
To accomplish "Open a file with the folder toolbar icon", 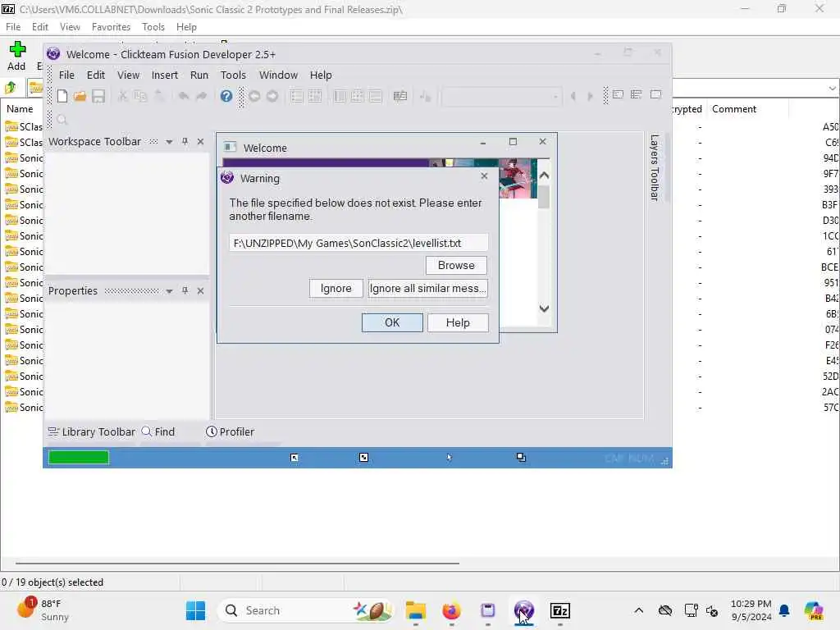I will [x=80, y=96].
